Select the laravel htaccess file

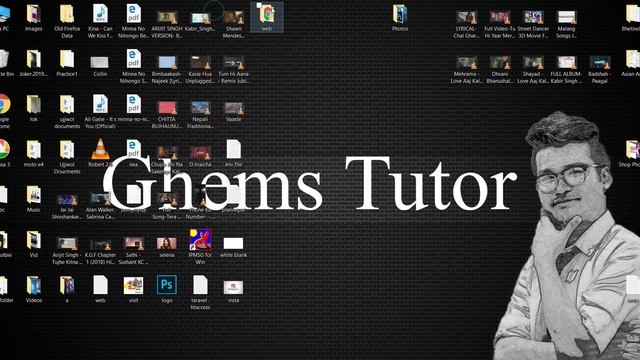[200, 285]
